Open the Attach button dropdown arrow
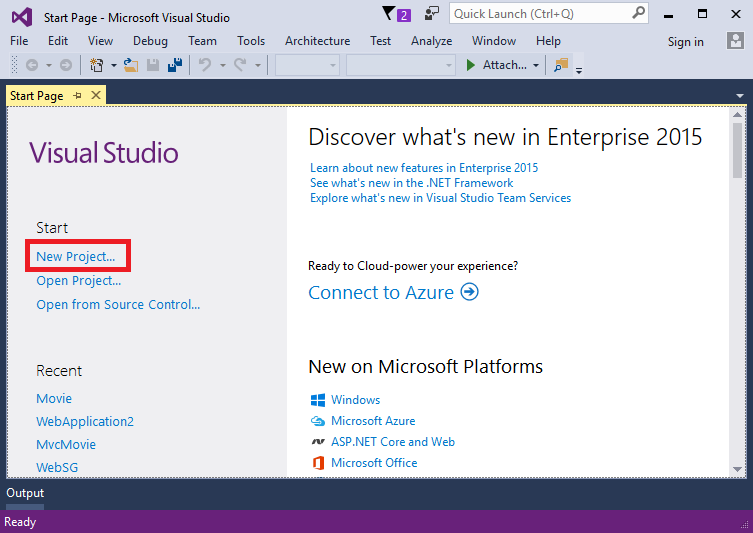This screenshot has height=533, width=753. tap(536, 65)
